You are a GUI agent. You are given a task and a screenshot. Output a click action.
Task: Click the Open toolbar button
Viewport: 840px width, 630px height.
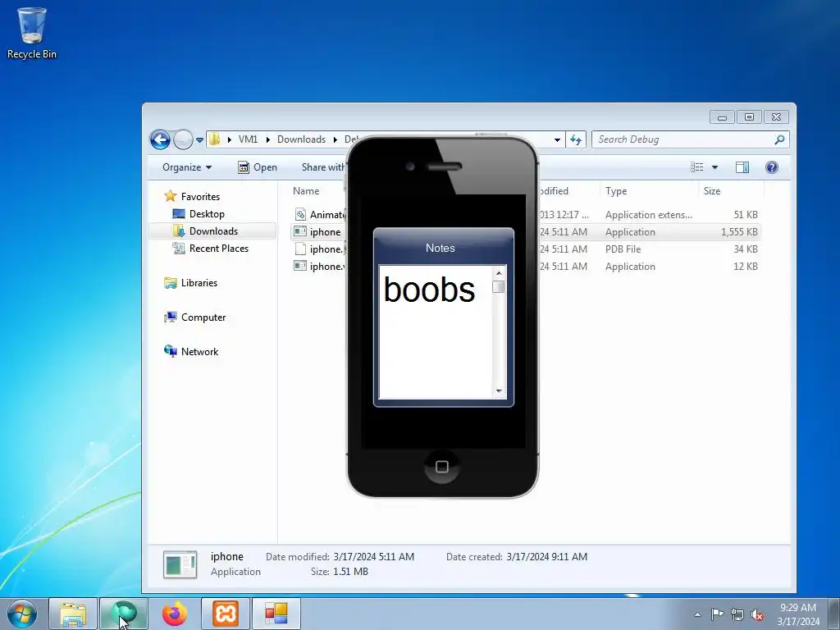click(x=258, y=167)
